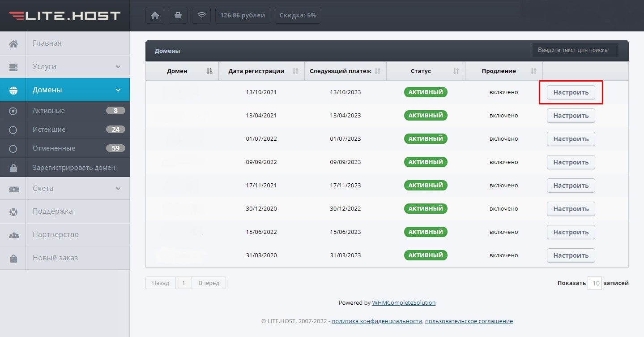Click the 24 badge next to Истекшие
644x337 pixels.
pos(115,130)
